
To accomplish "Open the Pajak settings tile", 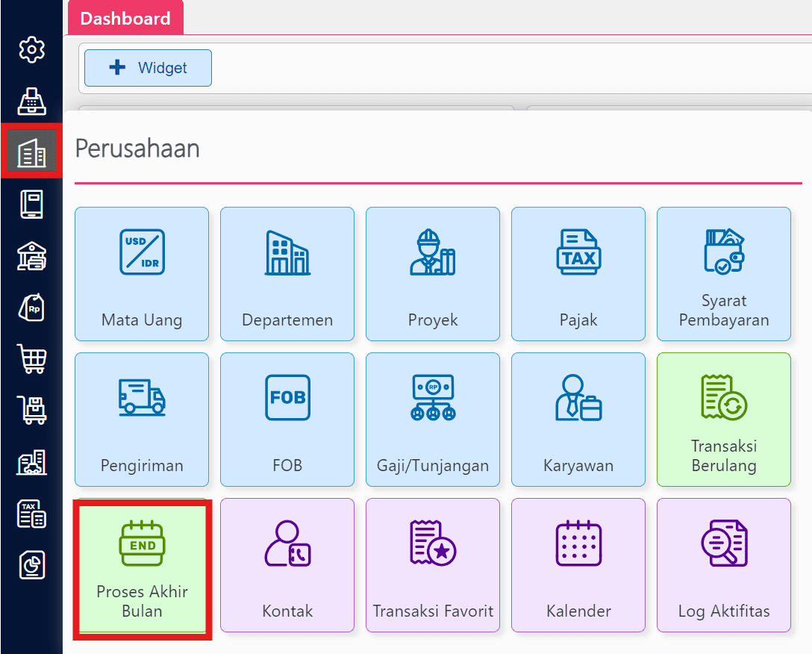I will [578, 274].
